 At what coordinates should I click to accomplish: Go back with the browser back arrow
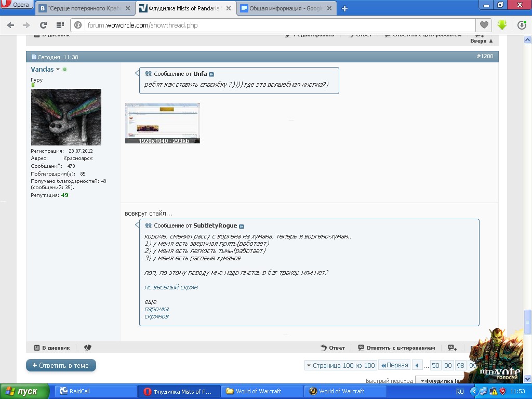[10, 25]
